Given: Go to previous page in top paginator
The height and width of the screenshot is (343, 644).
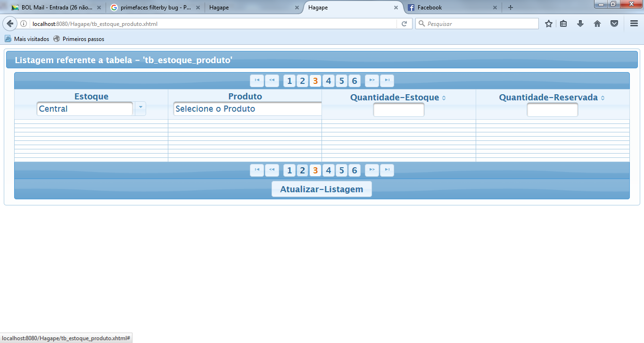Looking at the screenshot, I should [x=272, y=81].
